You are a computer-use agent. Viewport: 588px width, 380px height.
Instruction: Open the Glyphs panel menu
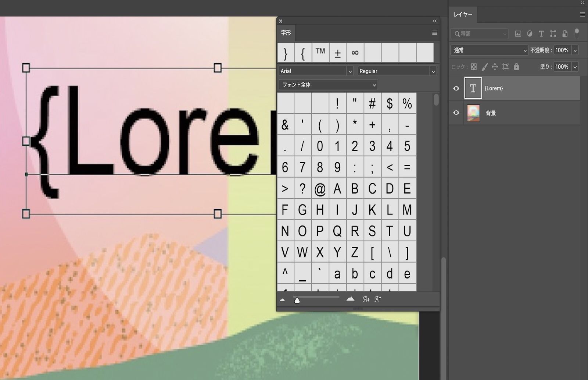pyautogui.click(x=434, y=33)
